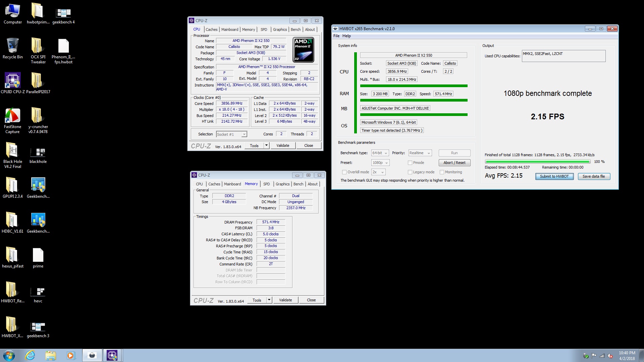
Task: Select the prime file icon
Action: [38, 258]
